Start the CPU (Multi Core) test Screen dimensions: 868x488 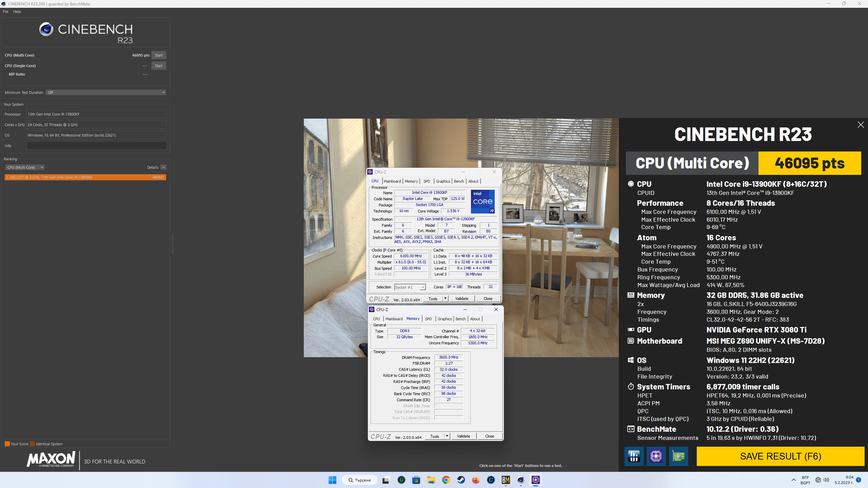point(158,55)
